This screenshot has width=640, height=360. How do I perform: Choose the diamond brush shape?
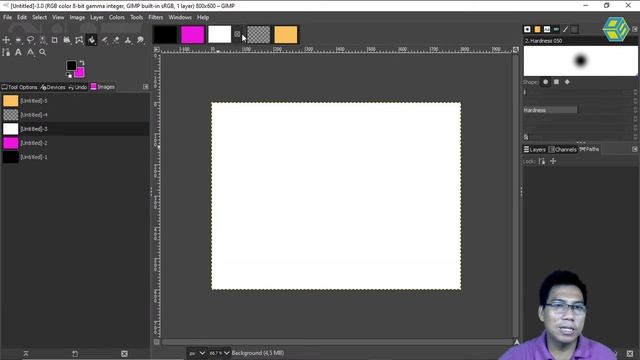[567, 82]
